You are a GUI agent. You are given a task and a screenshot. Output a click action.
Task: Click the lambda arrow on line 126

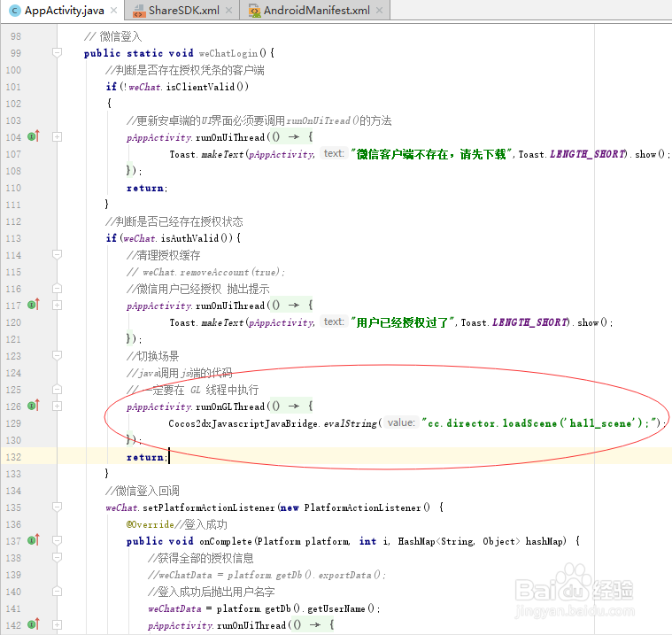click(x=294, y=406)
